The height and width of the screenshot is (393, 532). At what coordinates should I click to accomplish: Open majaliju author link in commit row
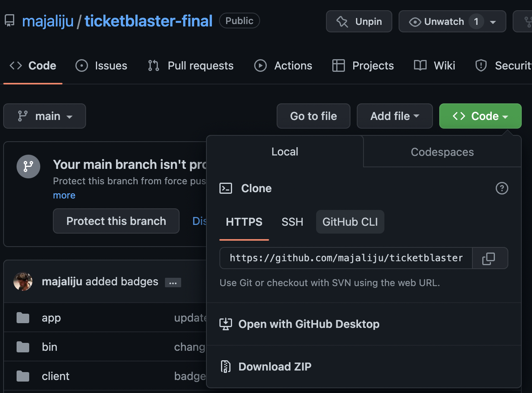pyautogui.click(x=62, y=281)
